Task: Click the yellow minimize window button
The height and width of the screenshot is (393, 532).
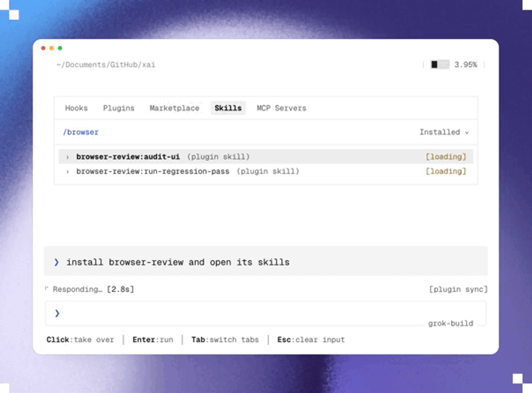Action: pos(51,48)
